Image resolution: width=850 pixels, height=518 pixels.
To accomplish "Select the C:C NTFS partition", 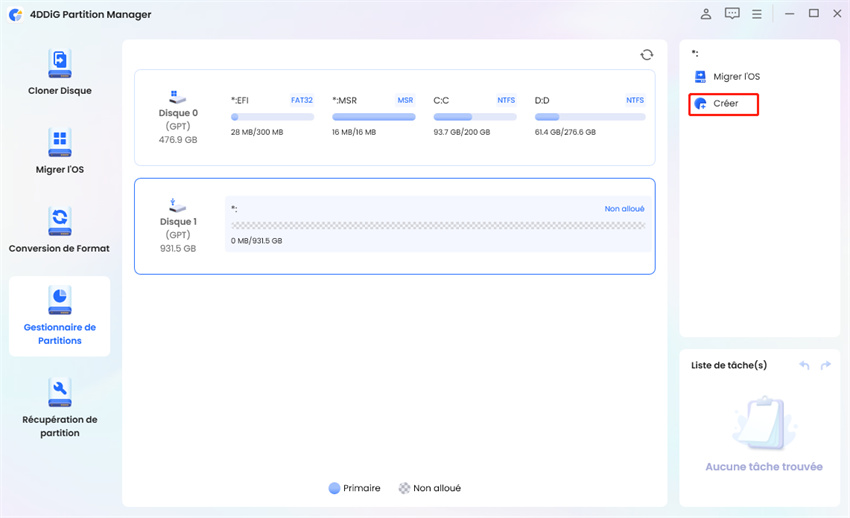I will tap(474, 116).
